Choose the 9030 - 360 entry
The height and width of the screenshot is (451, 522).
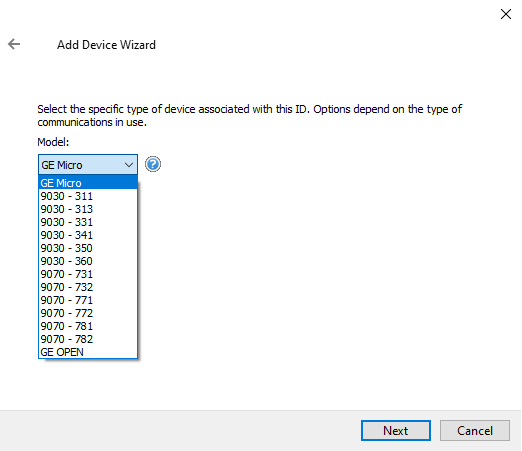coord(88,261)
